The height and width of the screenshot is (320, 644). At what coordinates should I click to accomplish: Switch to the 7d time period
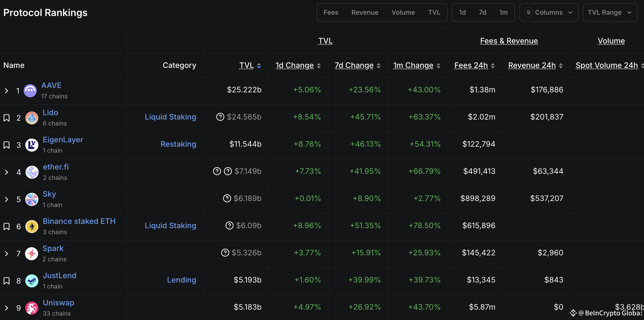[x=482, y=12]
